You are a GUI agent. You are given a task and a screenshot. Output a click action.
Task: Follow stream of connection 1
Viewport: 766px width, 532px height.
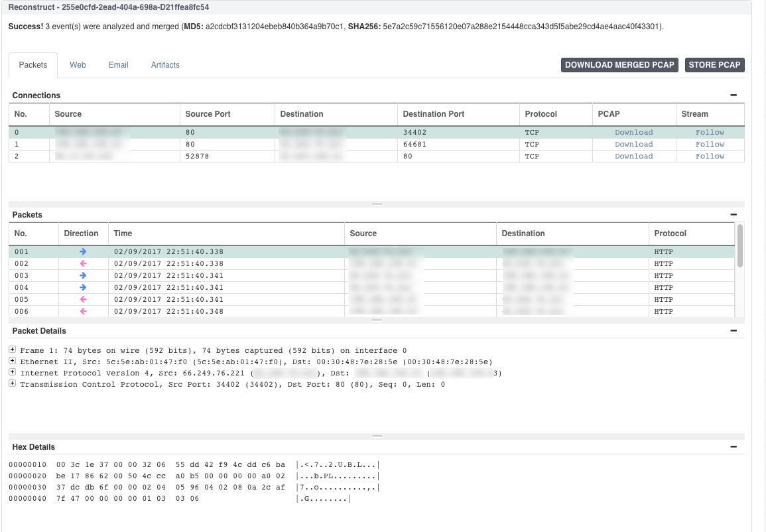(x=710, y=144)
